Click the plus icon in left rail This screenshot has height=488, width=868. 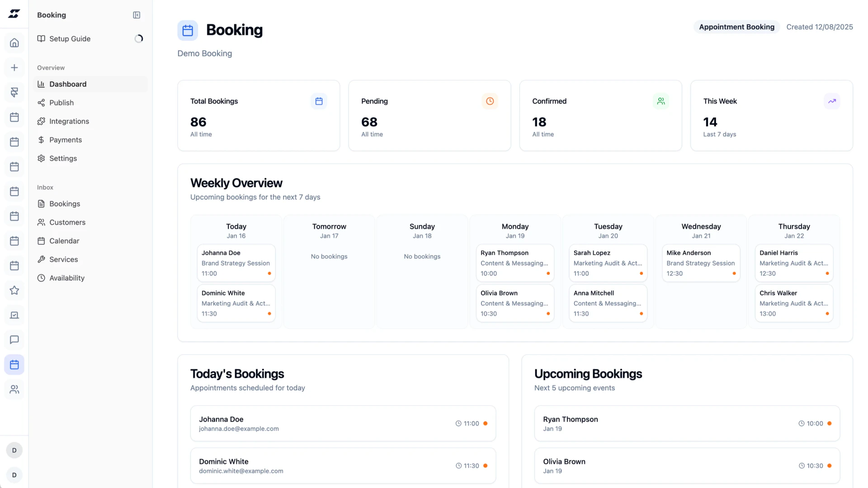(14, 68)
